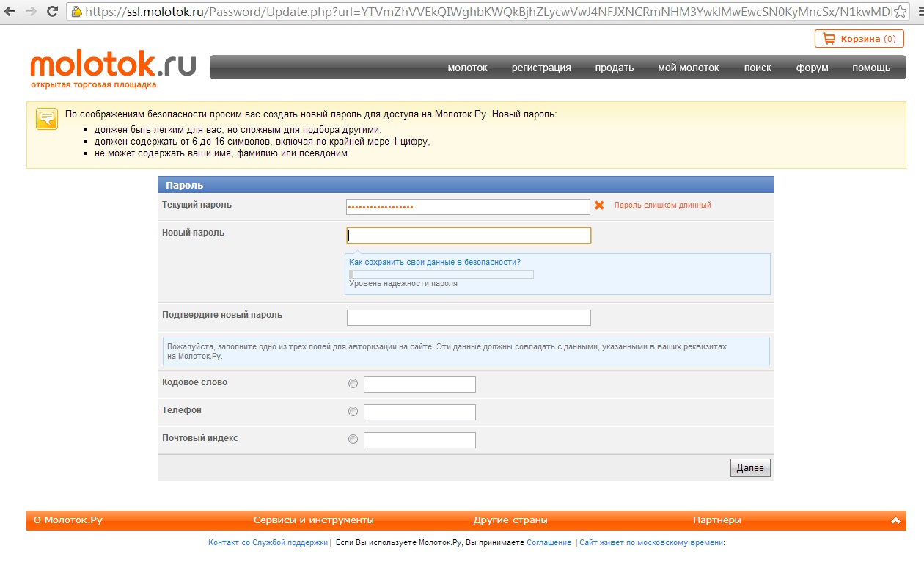Expand the Другие страны footer section
Screen dimensions: 924x576
(510, 520)
